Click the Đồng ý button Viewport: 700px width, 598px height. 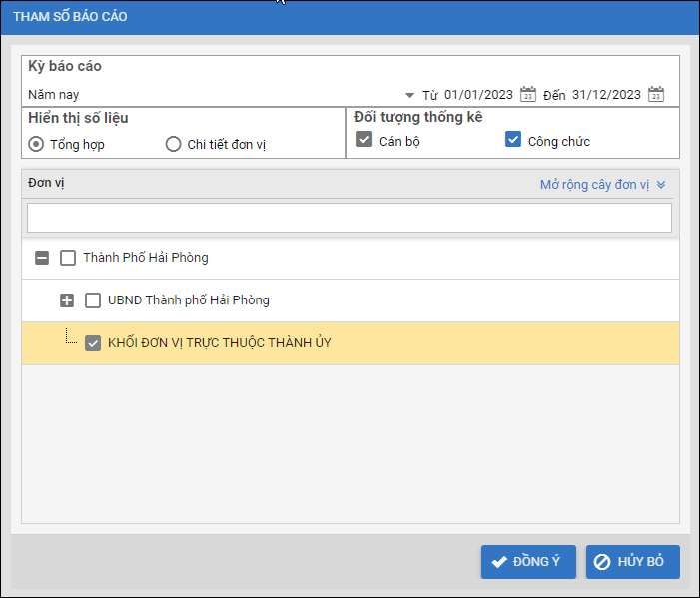[528, 562]
